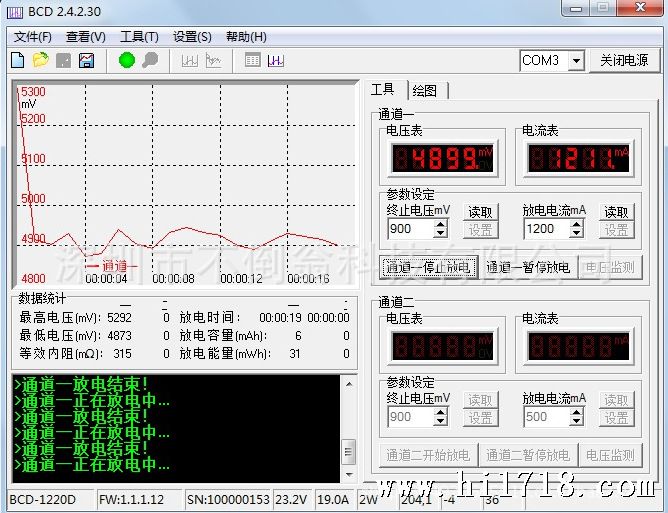This screenshot has width=668, height=513.
Task: Click the New file icon in toolbar
Action: tap(17, 60)
